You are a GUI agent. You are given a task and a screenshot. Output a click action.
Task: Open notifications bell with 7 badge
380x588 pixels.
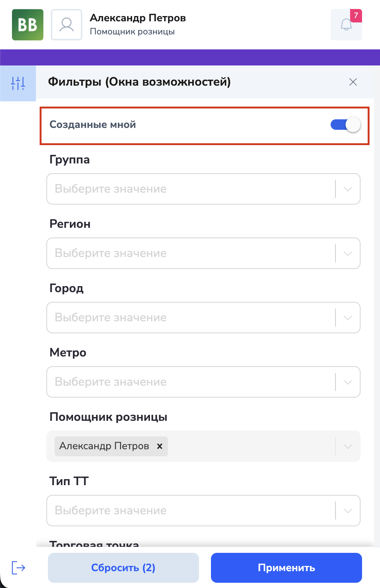pos(346,25)
